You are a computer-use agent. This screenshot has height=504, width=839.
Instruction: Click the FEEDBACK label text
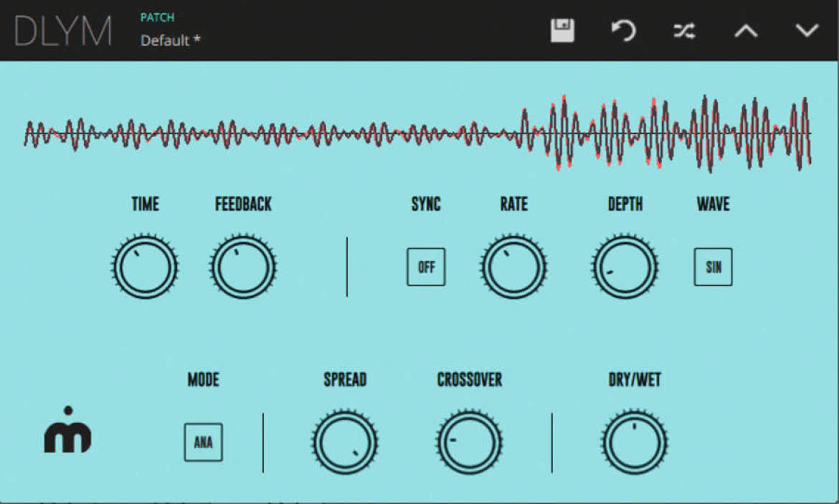tap(244, 204)
